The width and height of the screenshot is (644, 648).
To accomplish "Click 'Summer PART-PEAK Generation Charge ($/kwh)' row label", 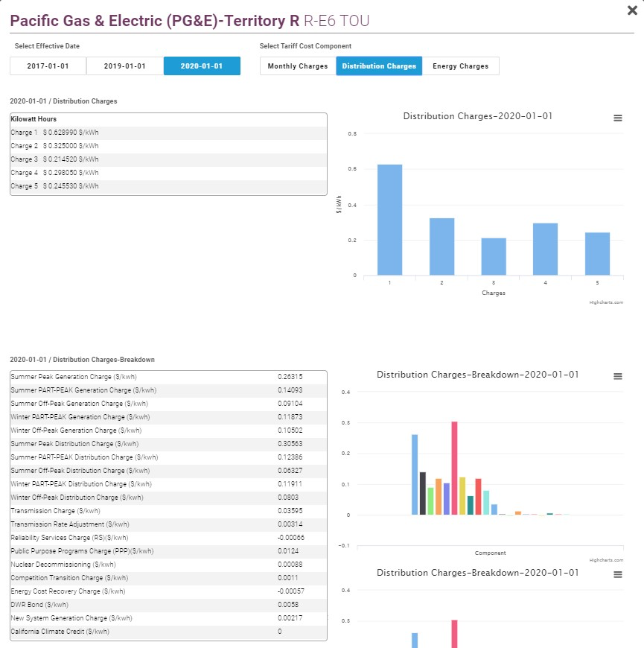I will tap(83, 390).
